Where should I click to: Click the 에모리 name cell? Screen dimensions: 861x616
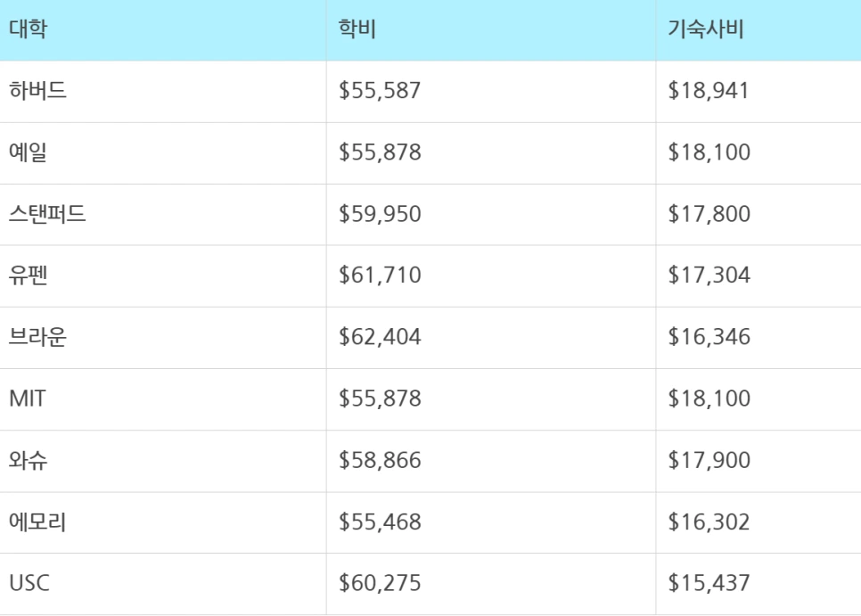(37, 522)
